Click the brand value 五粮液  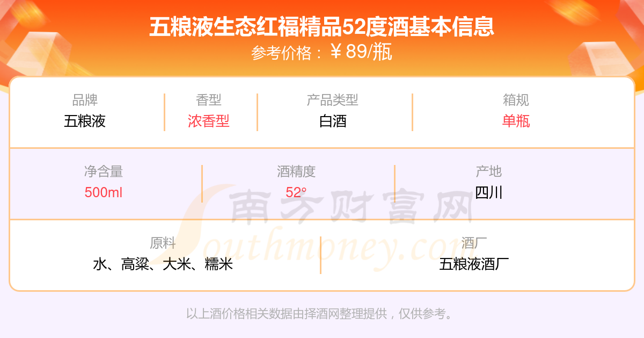pos(85,121)
